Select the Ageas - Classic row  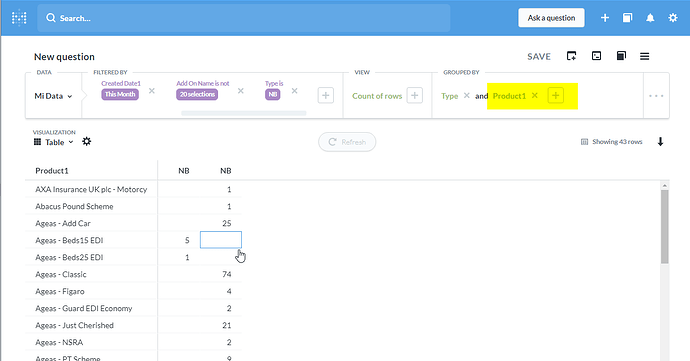133,274
